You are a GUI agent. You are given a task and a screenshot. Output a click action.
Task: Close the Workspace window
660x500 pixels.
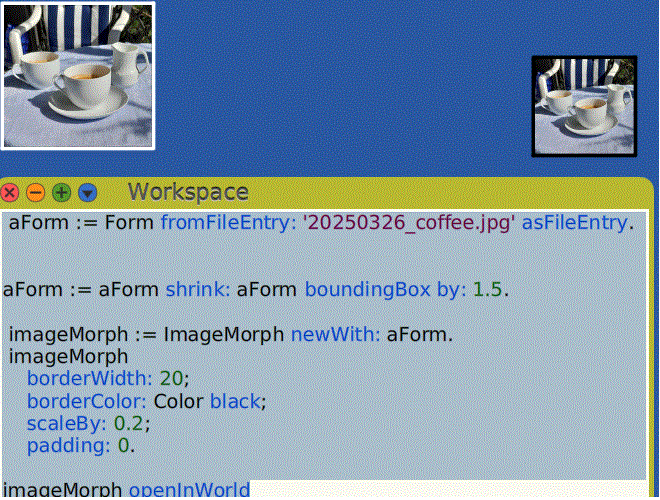click(x=9, y=193)
